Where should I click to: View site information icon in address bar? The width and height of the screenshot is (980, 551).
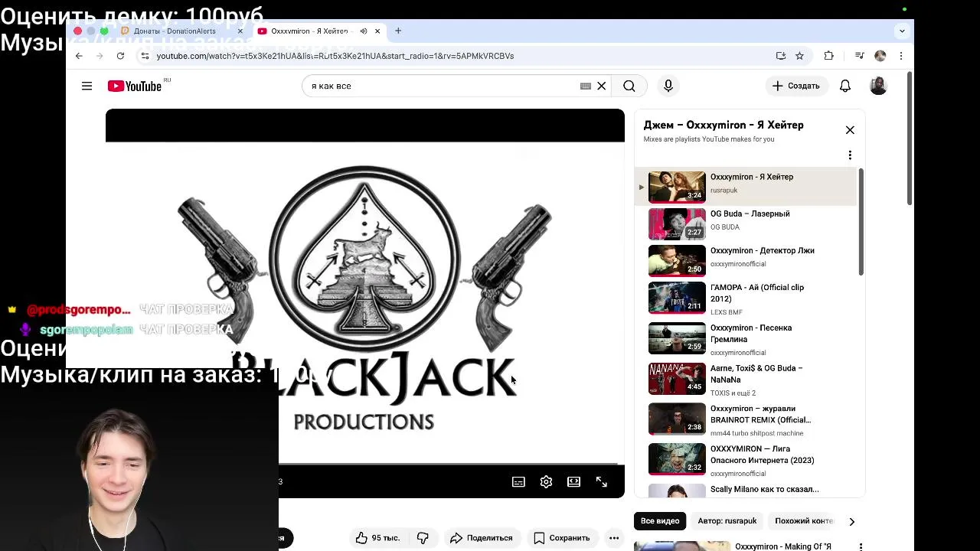click(x=145, y=56)
